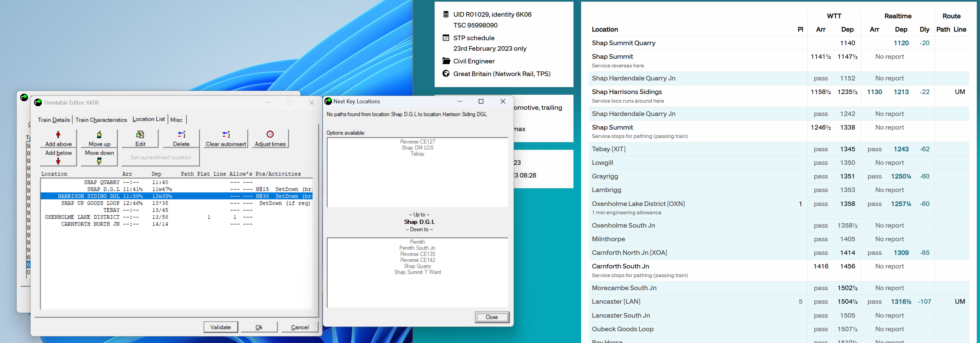Screen dimensions: 980x343
Task: Close the Timetable Editor window
Action: point(312,102)
